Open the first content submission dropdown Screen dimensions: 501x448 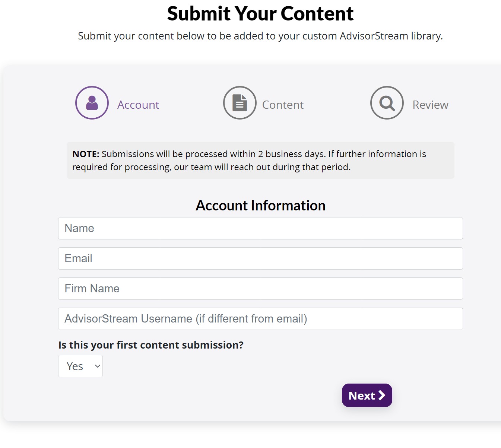tap(80, 366)
